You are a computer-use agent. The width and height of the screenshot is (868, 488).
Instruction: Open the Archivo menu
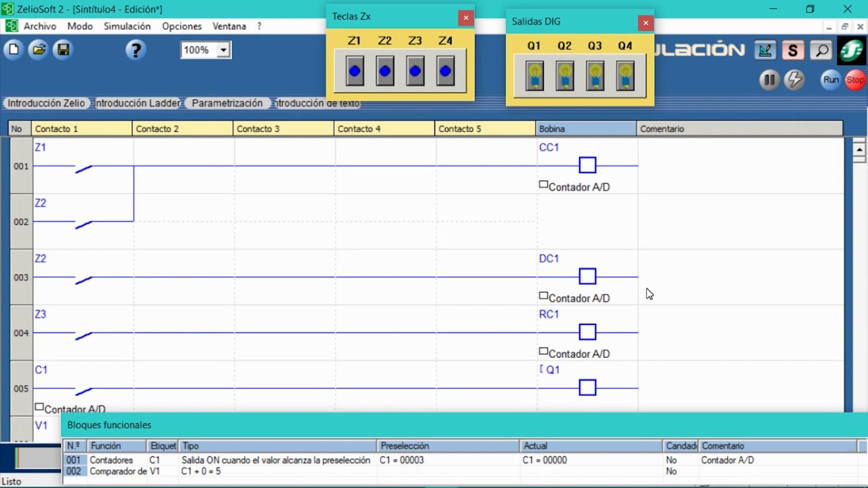[x=40, y=26]
